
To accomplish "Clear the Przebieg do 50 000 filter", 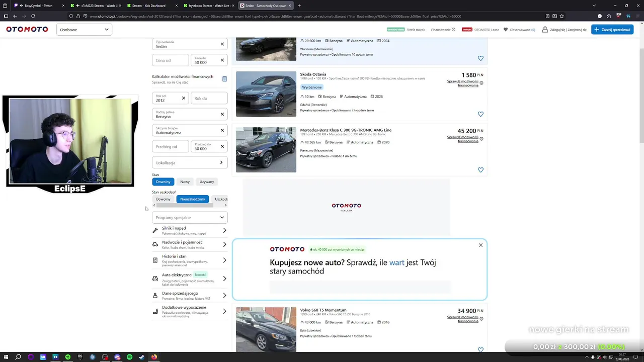I will [x=222, y=146].
